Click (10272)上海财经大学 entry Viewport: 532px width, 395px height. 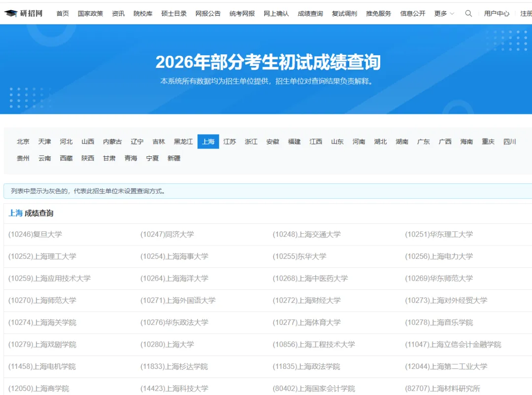(x=307, y=301)
